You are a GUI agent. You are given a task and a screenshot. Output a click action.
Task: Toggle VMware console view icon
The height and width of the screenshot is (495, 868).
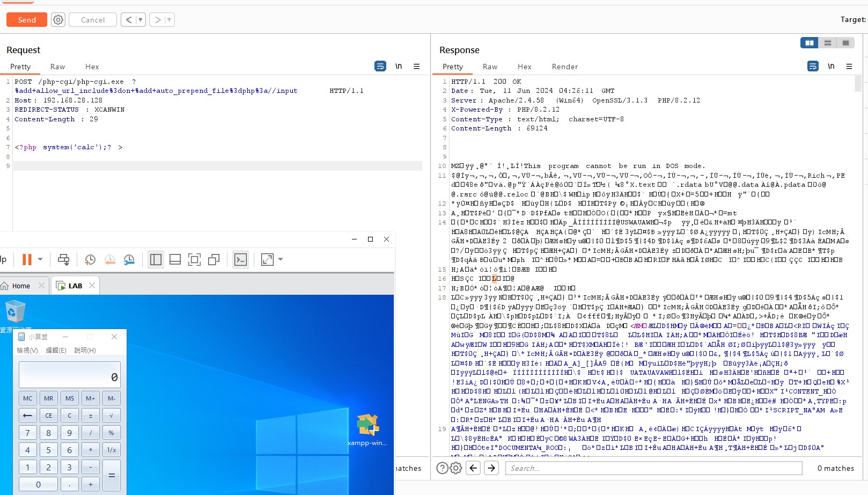pyautogui.click(x=240, y=260)
